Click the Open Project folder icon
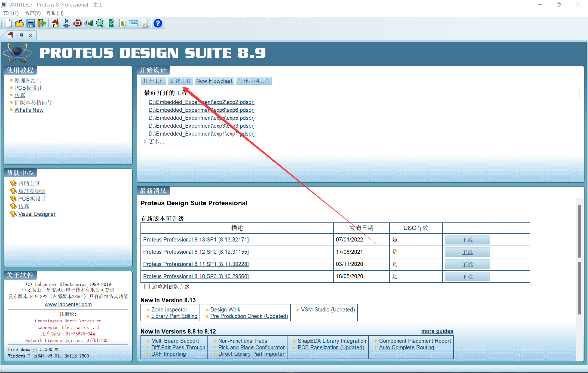 pos(19,23)
